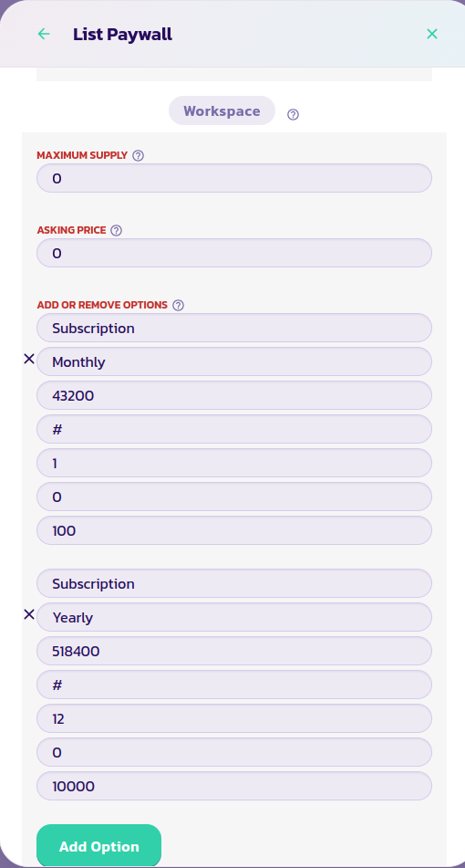Remove the Monthly subscription option

coord(29,360)
